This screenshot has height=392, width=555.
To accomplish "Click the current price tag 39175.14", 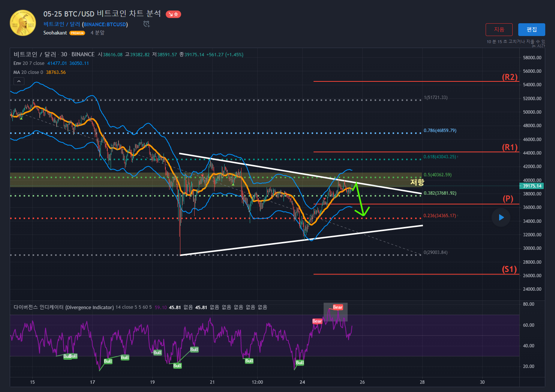I will (x=532, y=186).
